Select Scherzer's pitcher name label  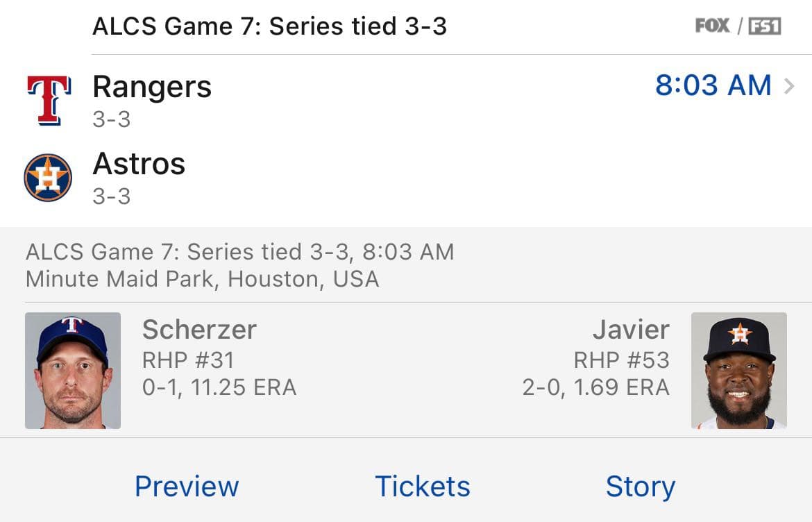tap(200, 329)
